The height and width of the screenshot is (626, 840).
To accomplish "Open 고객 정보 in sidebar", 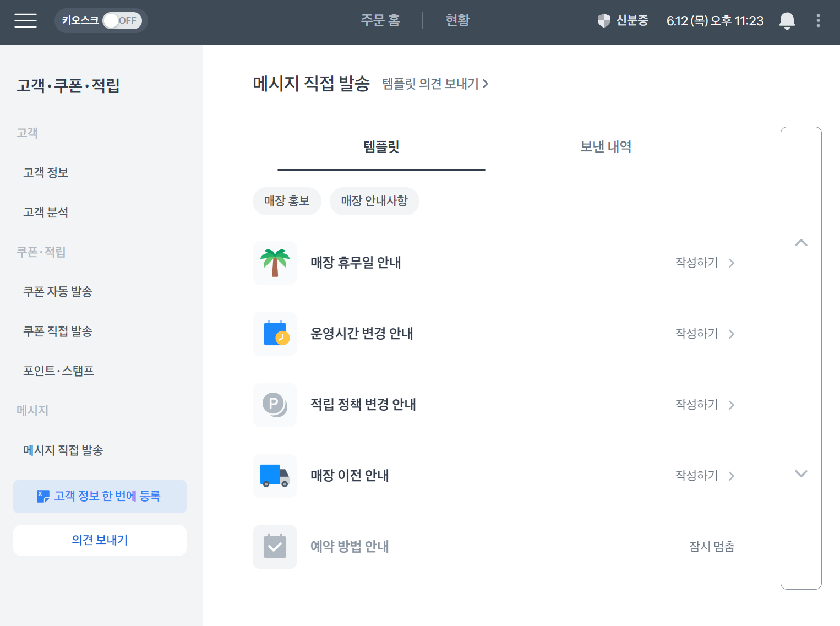I will tap(46, 173).
